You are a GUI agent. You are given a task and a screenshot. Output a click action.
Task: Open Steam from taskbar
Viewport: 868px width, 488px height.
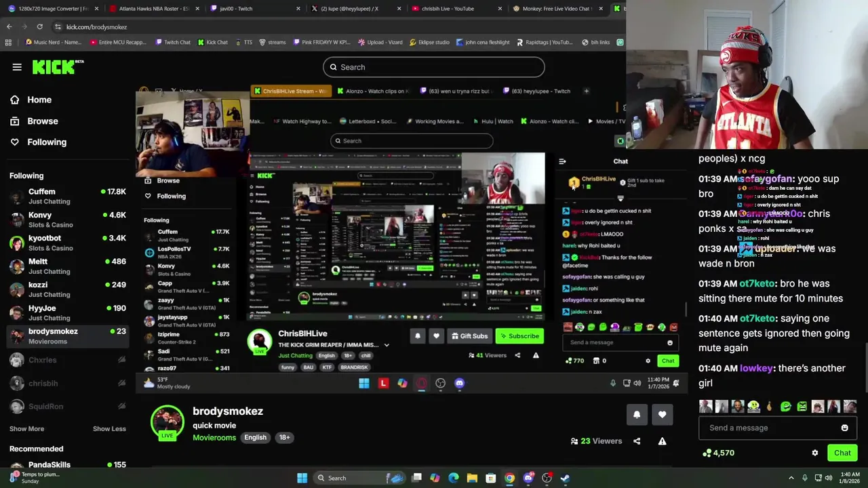coord(565,478)
